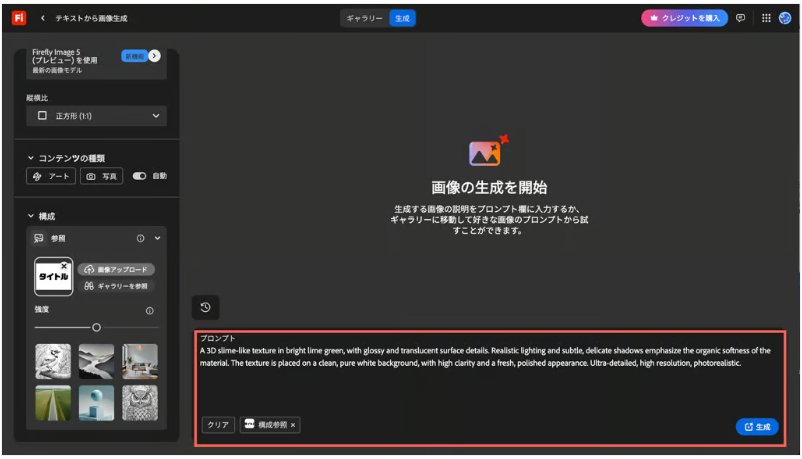Open the user profile avatar
This screenshot has width=802, height=459.
(785, 18)
